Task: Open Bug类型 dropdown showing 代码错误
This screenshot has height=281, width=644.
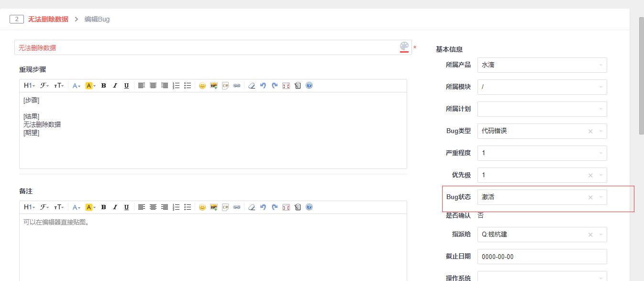Action: pos(542,131)
